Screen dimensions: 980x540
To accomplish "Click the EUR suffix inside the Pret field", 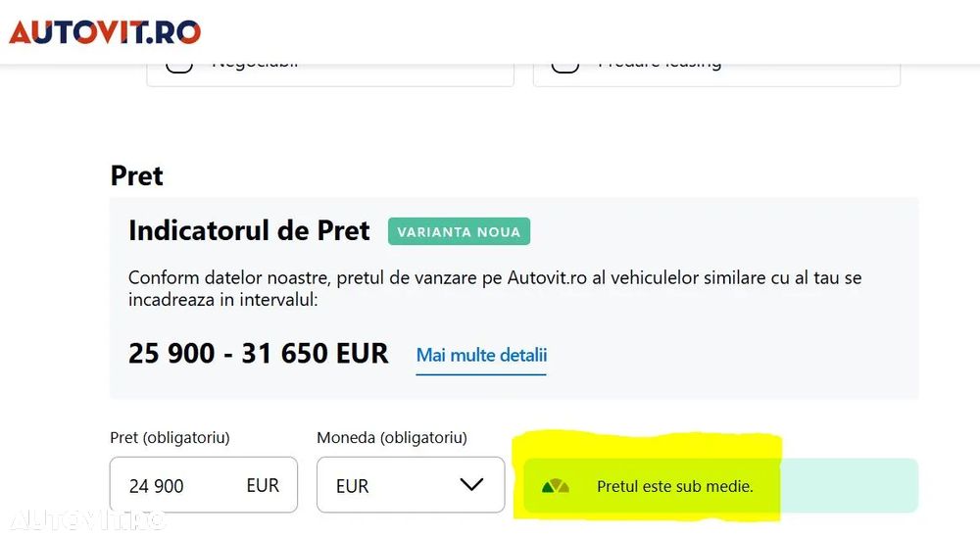I will pyautogui.click(x=263, y=485).
